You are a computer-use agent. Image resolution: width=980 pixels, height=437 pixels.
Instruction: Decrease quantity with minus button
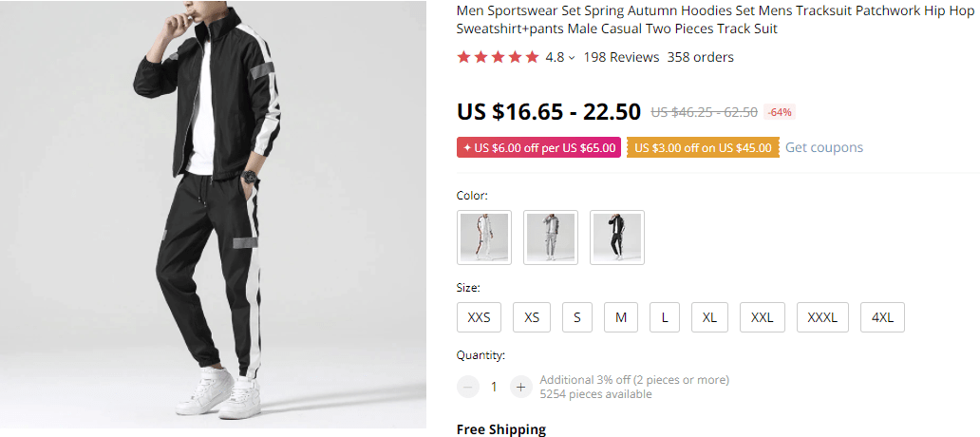pos(468,387)
